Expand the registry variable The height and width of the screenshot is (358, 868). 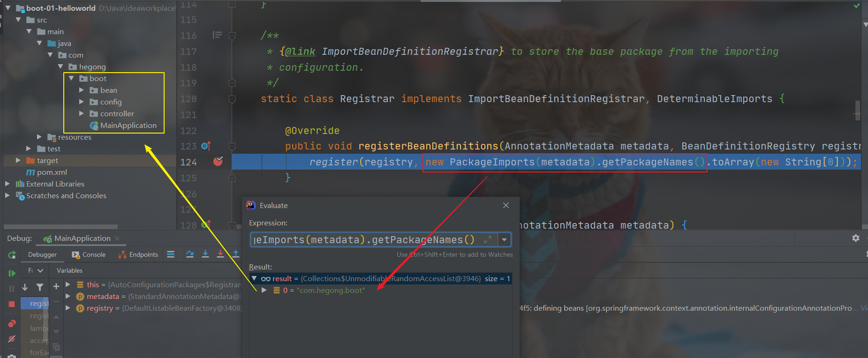coord(68,308)
